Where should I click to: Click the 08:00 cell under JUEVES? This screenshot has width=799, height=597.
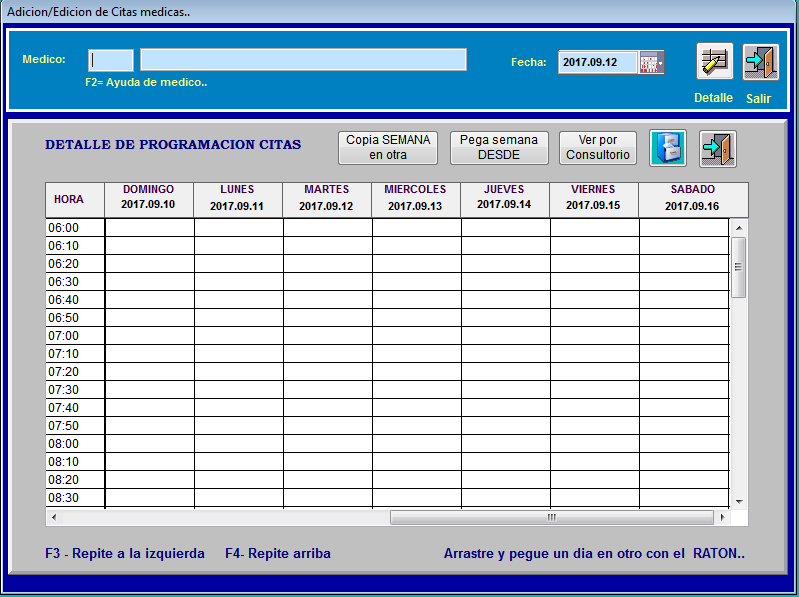[x=505, y=444]
